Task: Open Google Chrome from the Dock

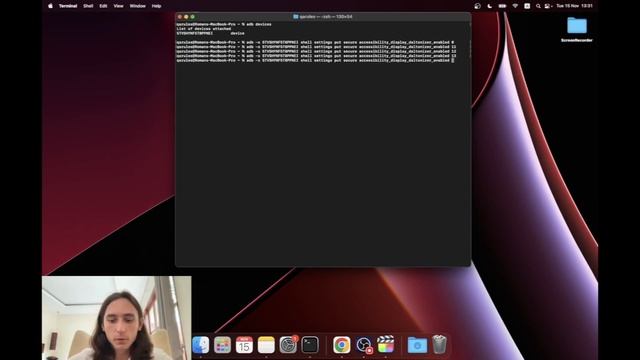Action: coord(342,345)
